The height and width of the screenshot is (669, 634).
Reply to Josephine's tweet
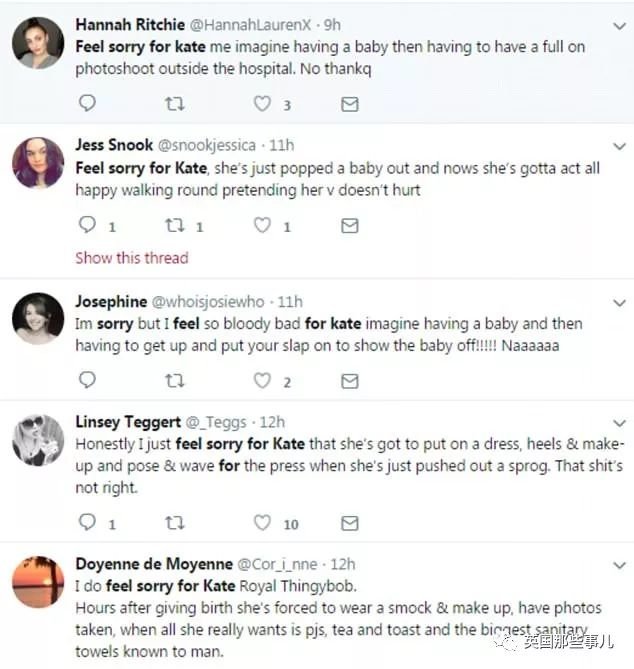(x=87, y=381)
